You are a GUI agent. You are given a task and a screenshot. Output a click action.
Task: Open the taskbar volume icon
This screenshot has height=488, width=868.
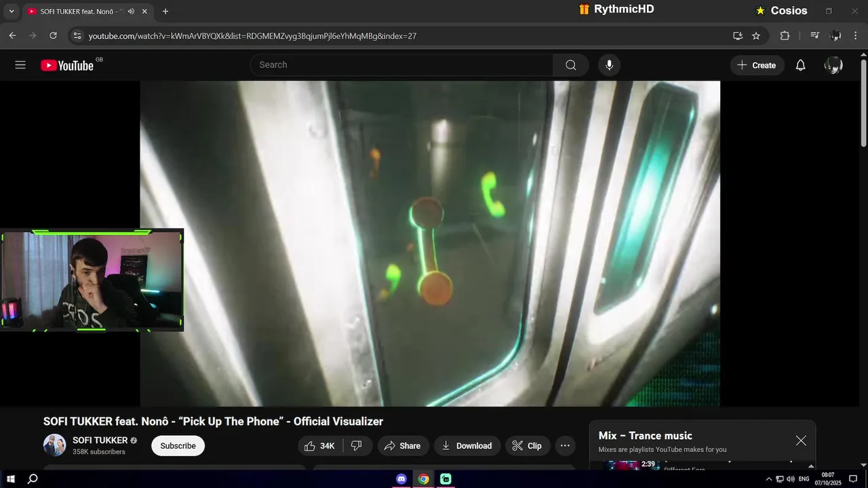791,479
